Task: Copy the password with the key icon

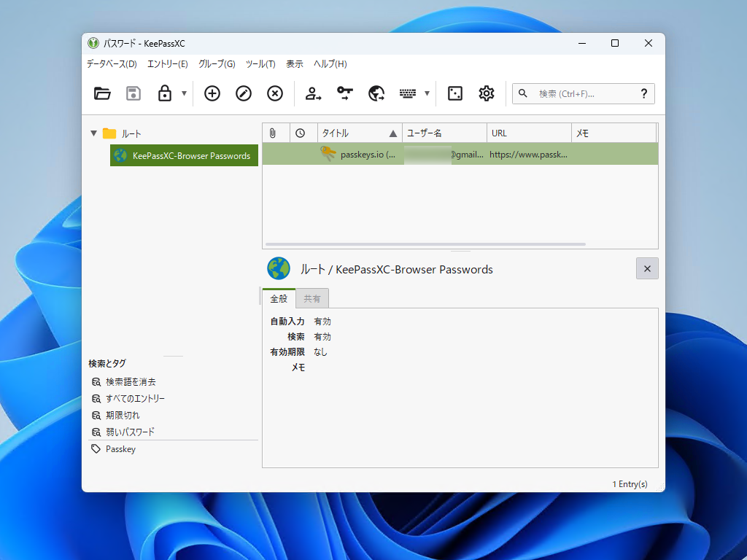Action: coord(343,93)
